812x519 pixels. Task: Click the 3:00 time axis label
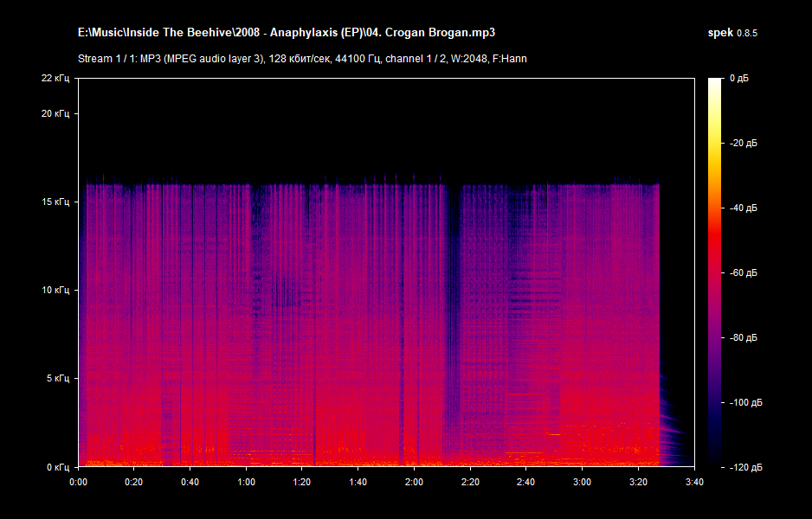coord(582,481)
